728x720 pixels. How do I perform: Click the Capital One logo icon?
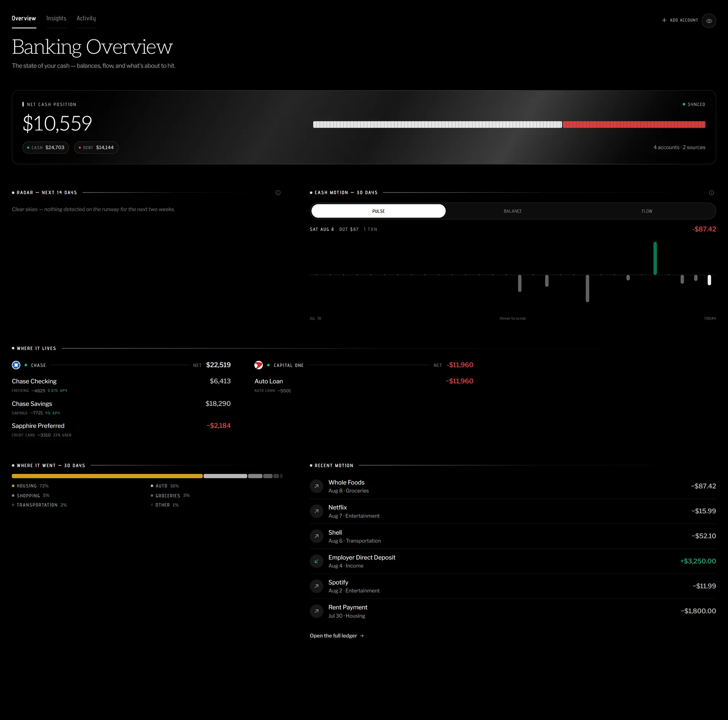coord(259,365)
